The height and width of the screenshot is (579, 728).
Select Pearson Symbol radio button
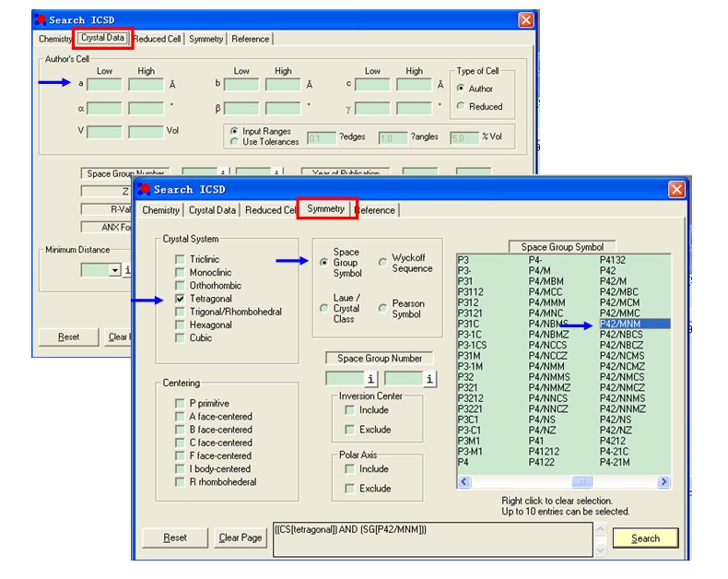tap(382, 308)
